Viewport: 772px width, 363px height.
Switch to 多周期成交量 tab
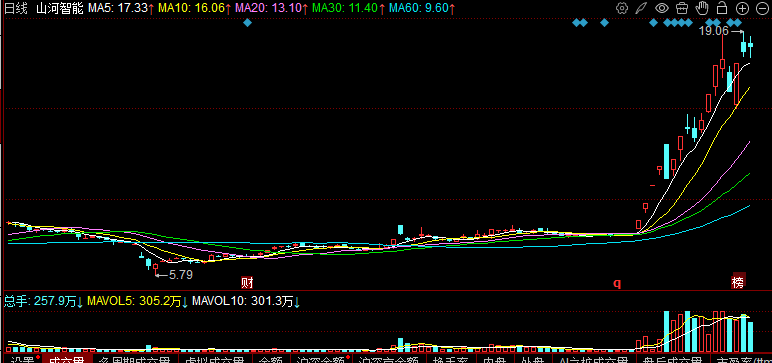(x=135, y=359)
